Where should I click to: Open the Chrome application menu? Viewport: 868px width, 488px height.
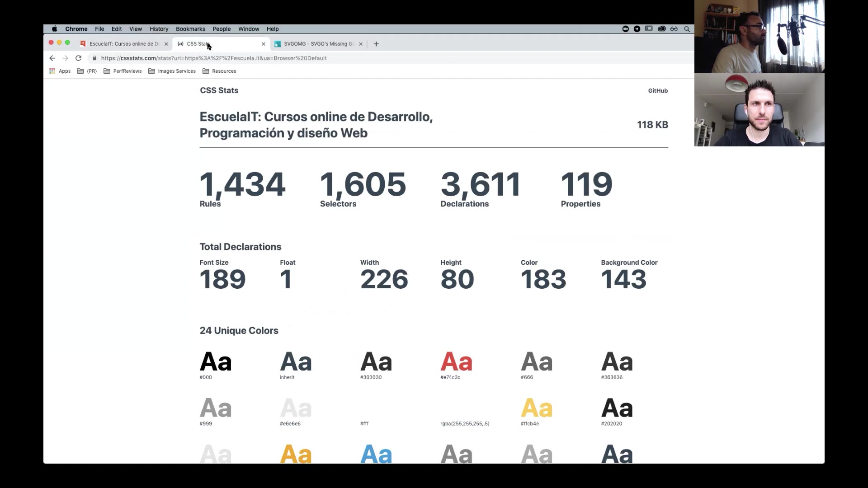(76, 29)
